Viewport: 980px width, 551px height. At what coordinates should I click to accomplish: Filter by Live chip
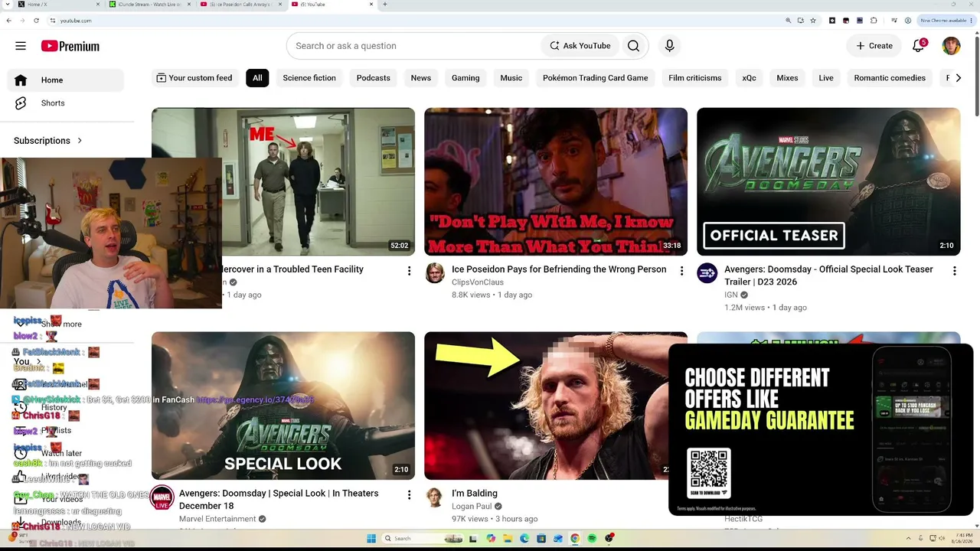[826, 78]
